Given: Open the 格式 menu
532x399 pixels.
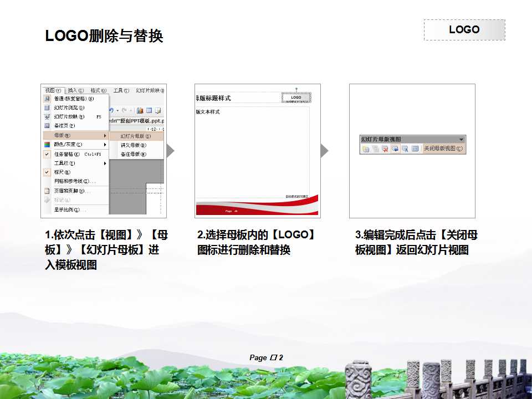Looking at the screenshot, I should 99,89.
